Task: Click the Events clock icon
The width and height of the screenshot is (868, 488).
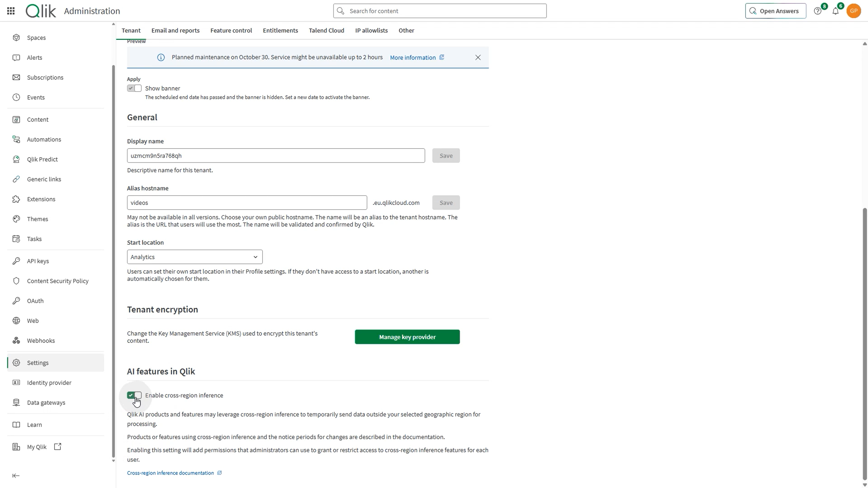Action: [x=16, y=97]
